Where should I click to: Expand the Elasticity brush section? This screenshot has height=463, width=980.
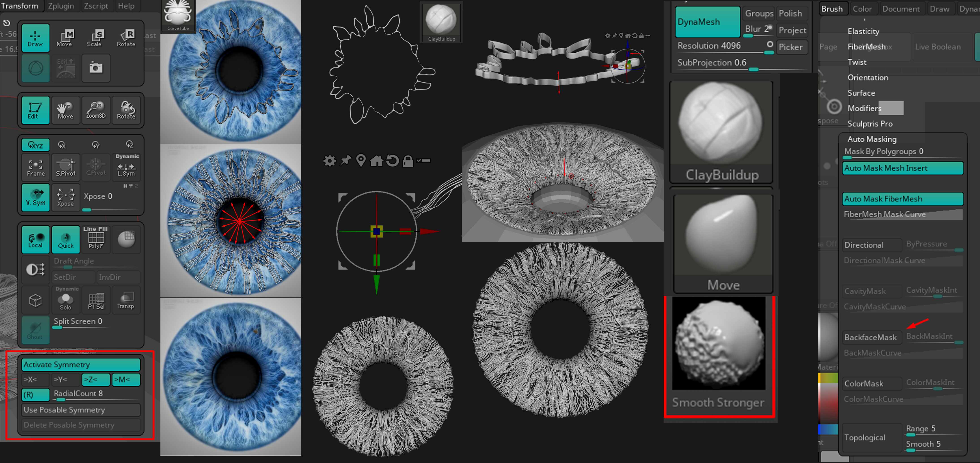tap(863, 31)
